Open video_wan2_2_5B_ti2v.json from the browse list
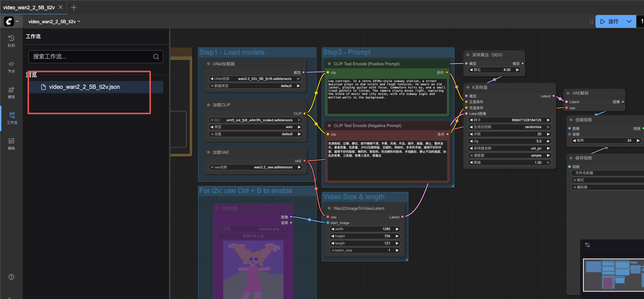 (85, 87)
